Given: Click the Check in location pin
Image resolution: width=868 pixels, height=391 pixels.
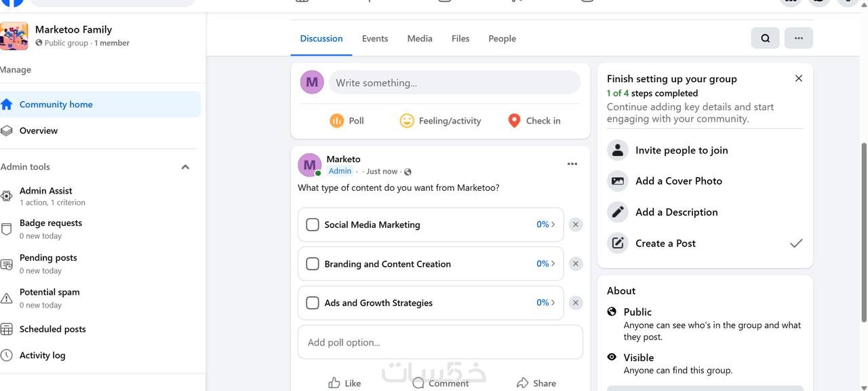Looking at the screenshot, I should pyautogui.click(x=514, y=121).
